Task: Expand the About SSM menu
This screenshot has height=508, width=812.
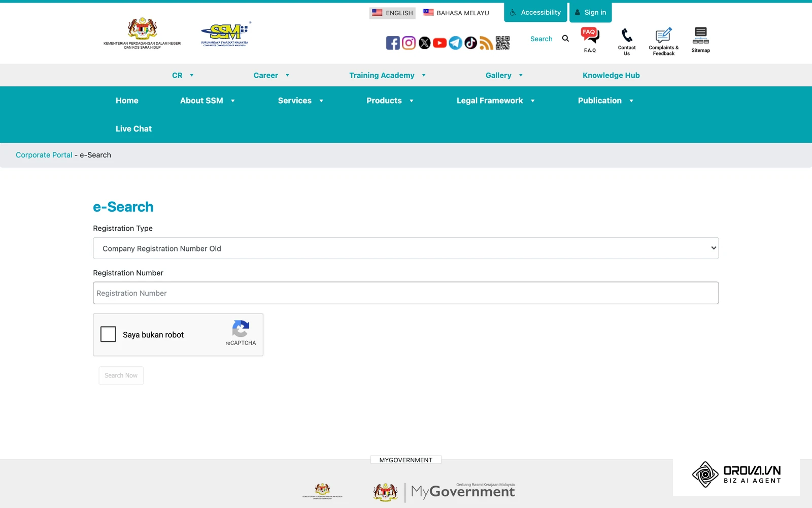Action: click(208, 101)
